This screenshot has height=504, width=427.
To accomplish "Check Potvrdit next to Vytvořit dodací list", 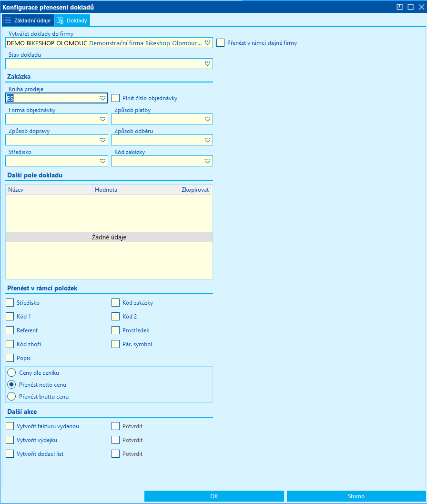I will coord(116,453).
